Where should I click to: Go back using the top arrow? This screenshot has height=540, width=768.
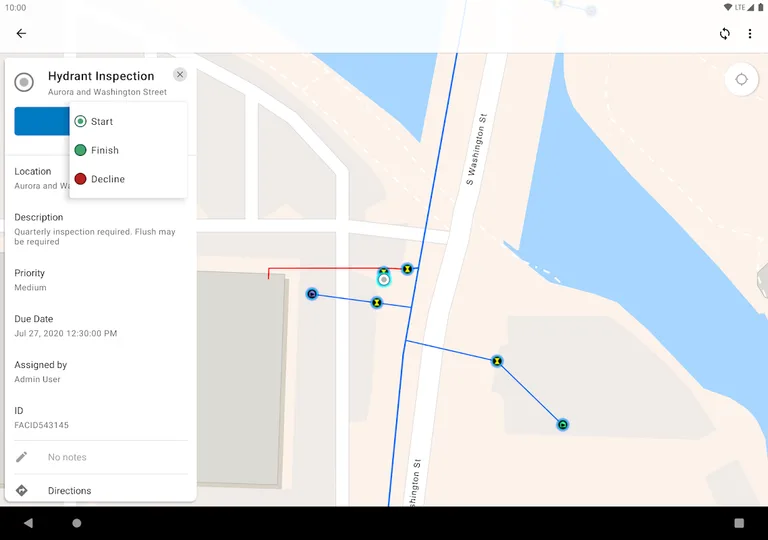tap(21, 33)
